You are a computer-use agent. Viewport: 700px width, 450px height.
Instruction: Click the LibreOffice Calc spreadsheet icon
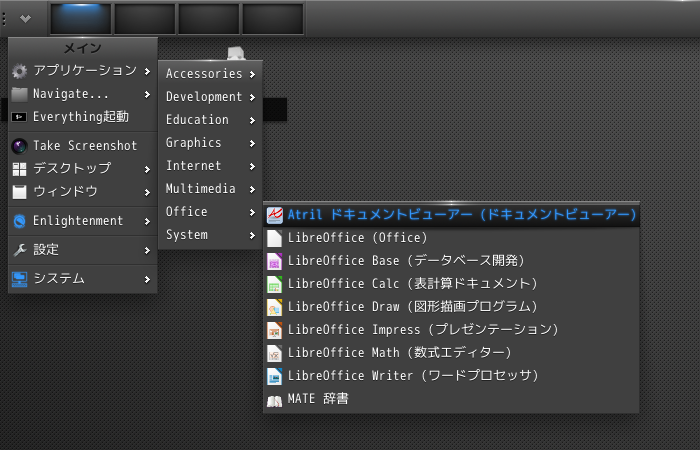tap(275, 284)
